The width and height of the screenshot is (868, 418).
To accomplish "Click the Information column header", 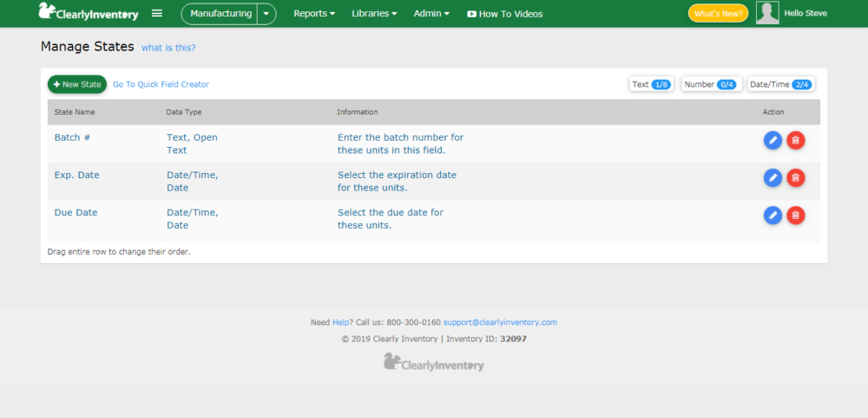I will 358,112.
